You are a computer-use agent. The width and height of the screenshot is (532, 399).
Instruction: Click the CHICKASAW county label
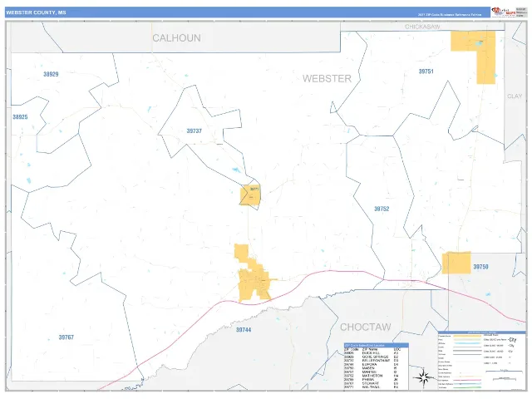pos(422,27)
